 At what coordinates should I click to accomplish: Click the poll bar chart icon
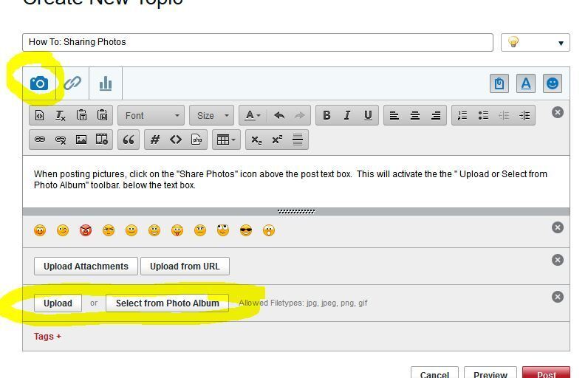[x=106, y=83]
